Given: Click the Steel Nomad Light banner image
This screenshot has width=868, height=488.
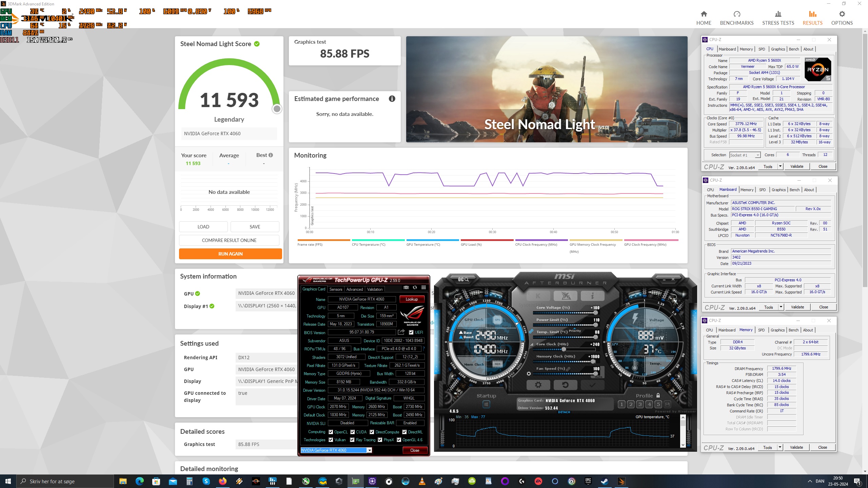Looking at the screenshot, I should (x=547, y=89).
